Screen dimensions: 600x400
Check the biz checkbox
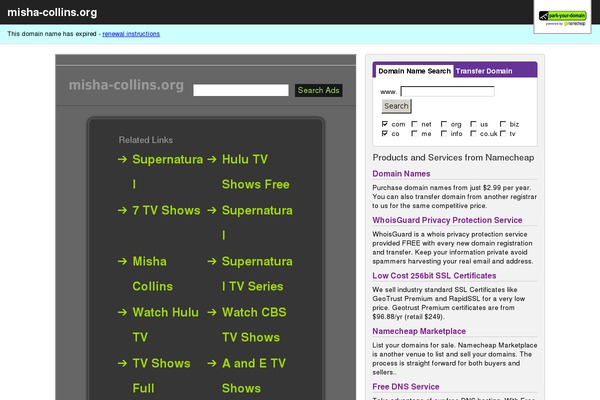503,124
